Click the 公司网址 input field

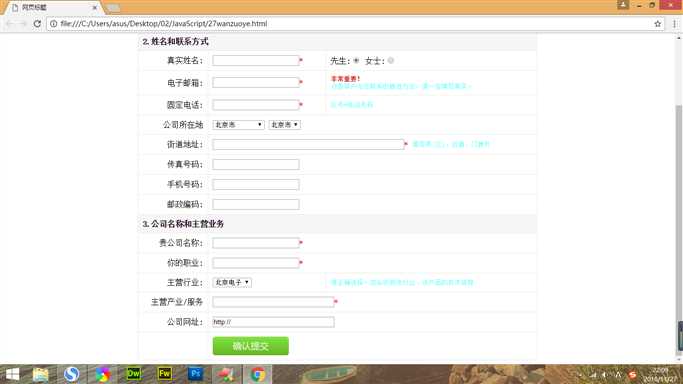(x=273, y=322)
